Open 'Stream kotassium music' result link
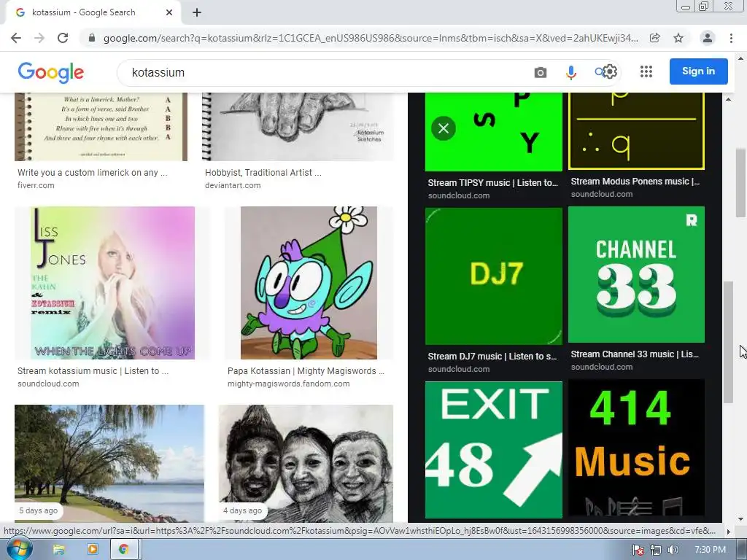This screenshot has height=560, width=747. click(x=93, y=371)
